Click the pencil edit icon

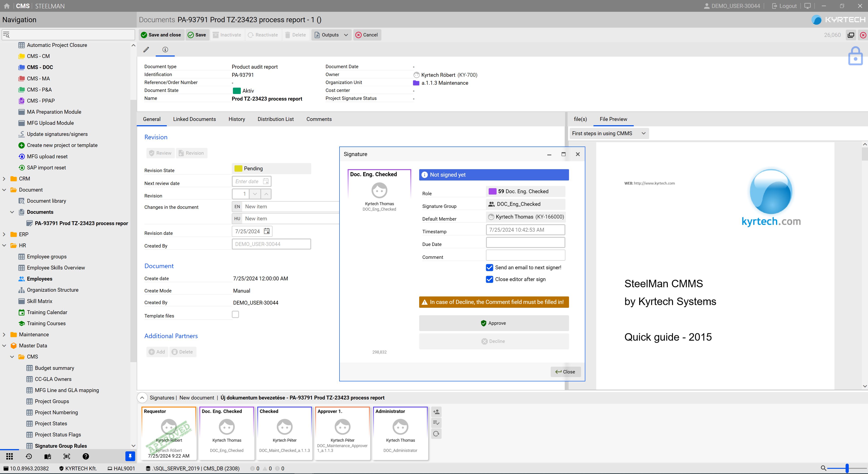[x=146, y=50]
